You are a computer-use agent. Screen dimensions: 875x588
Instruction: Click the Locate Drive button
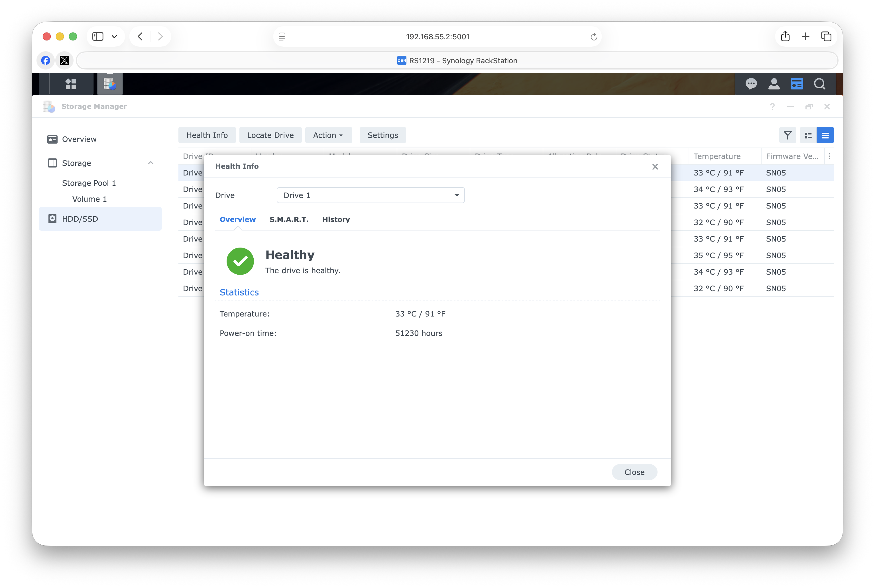(x=270, y=135)
